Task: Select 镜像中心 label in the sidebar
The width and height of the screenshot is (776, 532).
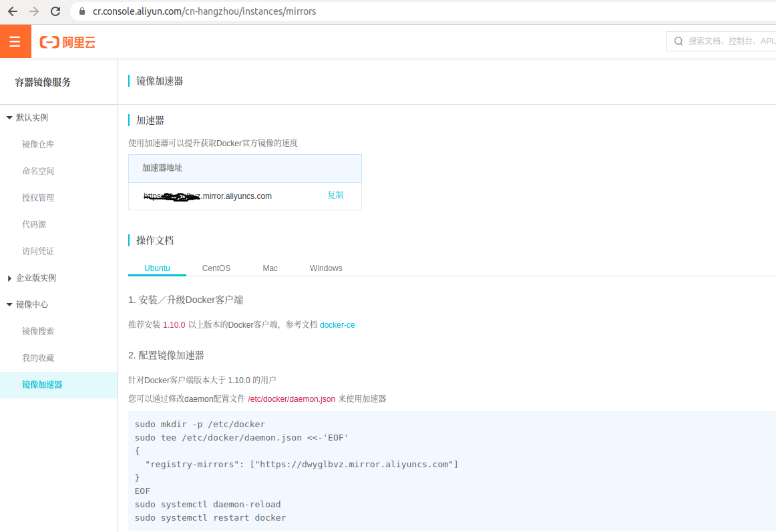Action: 32,305
